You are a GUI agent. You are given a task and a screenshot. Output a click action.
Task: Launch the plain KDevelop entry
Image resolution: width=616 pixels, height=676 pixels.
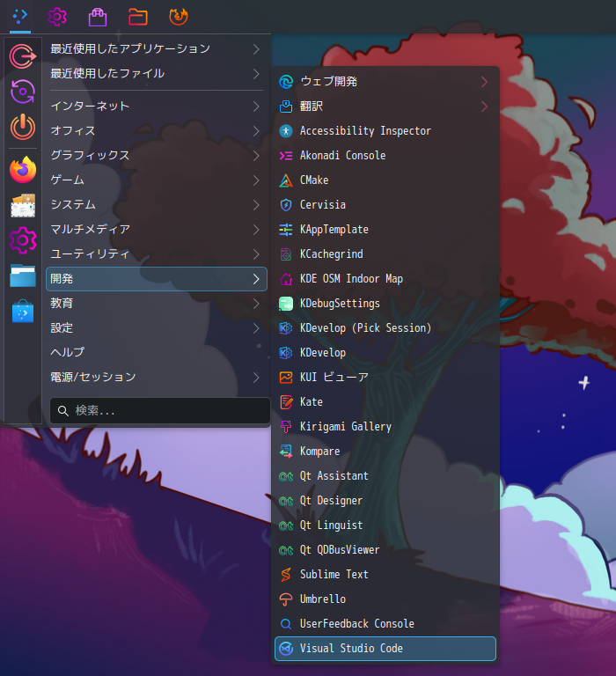385,353
